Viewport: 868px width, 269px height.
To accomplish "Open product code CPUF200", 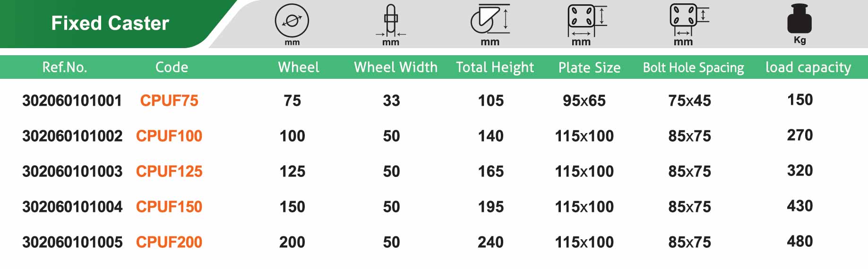I will (169, 242).
